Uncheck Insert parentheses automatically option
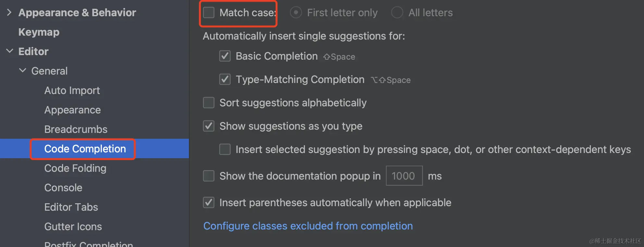Image resolution: width=644 pixels, height=247 pixels. [x=209, y=203]
